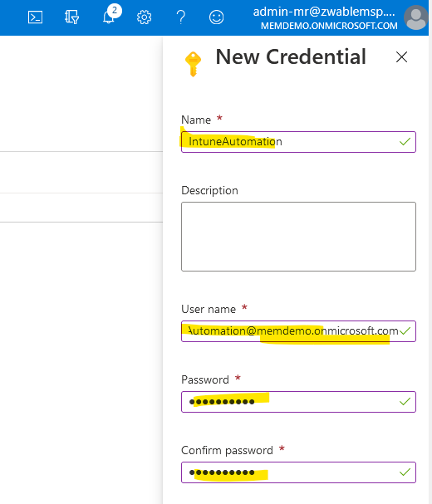Select the User name input field
432x504 pixels.
298,331
